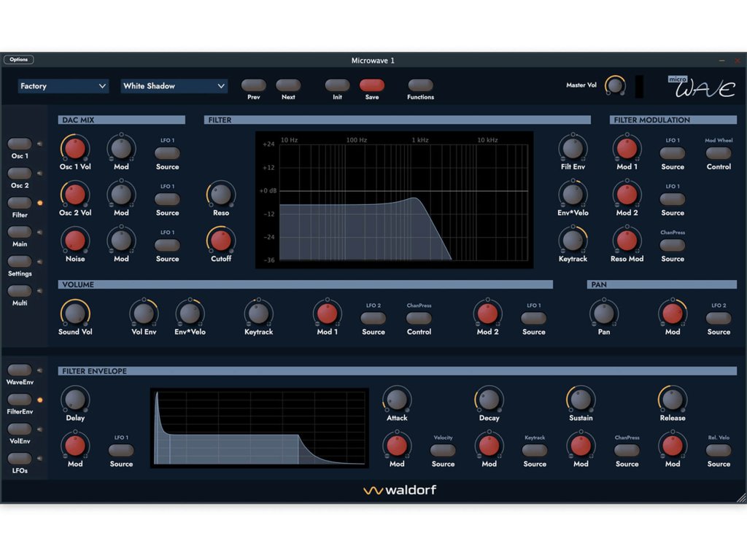Open the Velocity Source selector under Attack

pyautogui.click(x=443, y=450)
